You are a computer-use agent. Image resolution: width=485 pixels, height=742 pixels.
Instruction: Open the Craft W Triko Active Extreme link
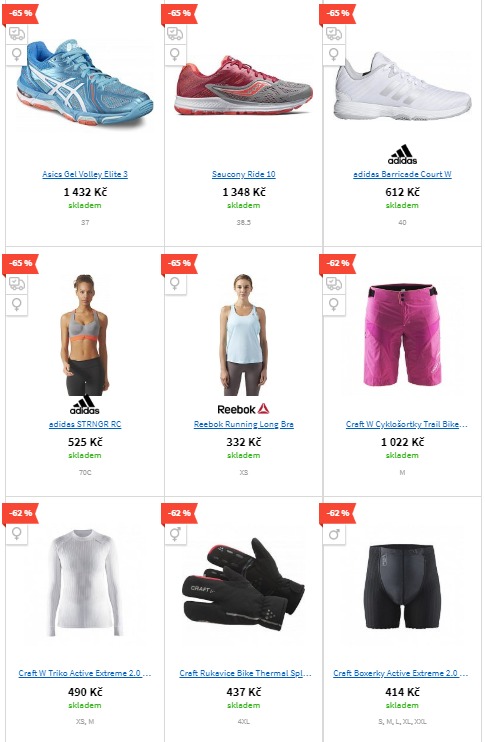tap(85, 673)
